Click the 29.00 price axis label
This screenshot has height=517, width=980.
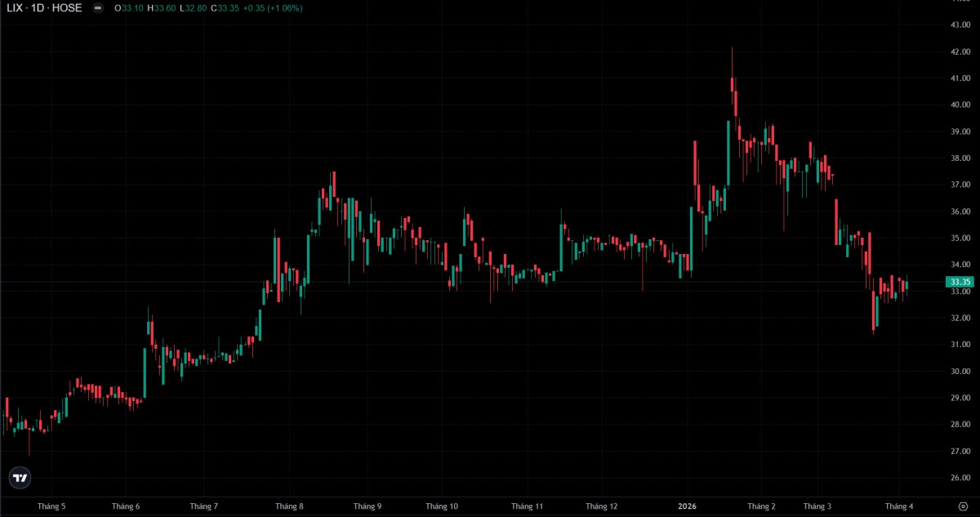pyautogui.click(x=960, y=398)
